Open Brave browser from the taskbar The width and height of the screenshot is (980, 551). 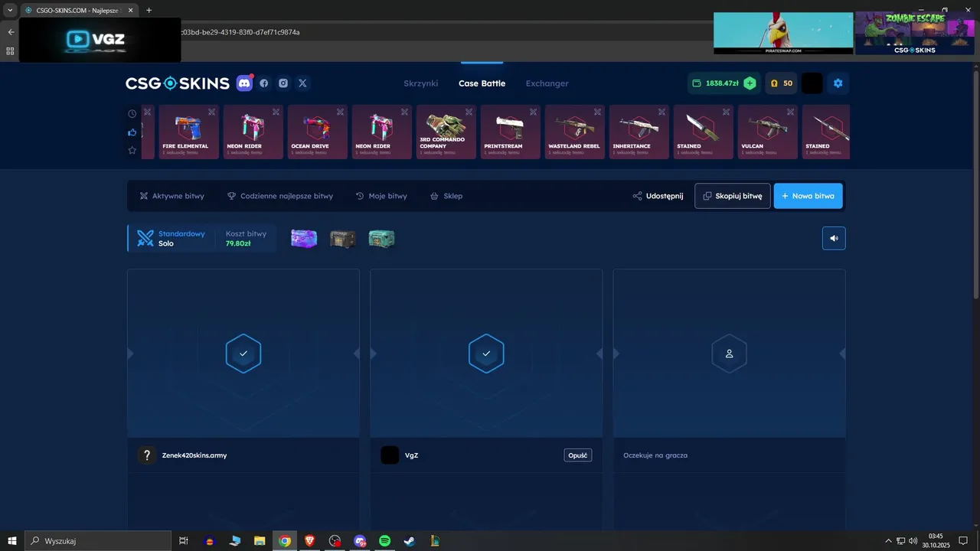click(309, 541)
